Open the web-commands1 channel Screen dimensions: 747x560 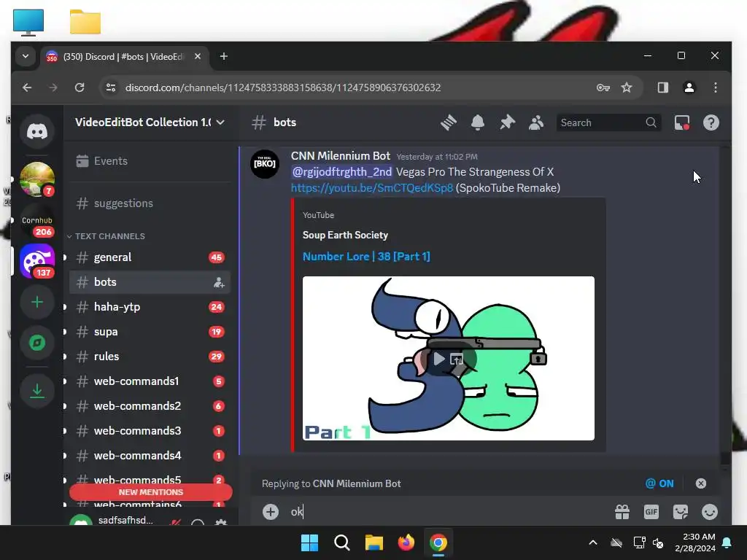coord(149,381)
